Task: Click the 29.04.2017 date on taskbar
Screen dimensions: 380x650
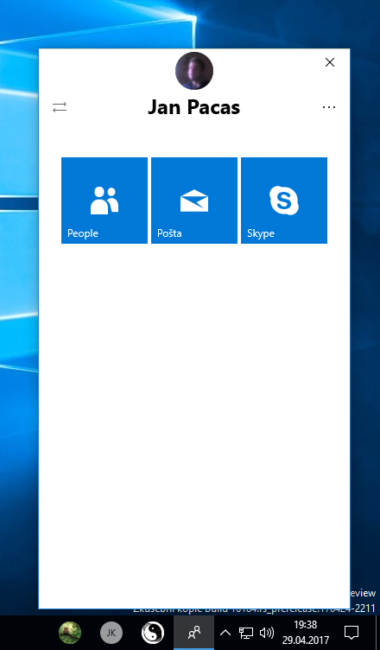Action: pyautogui.click(x=305, y=640)
